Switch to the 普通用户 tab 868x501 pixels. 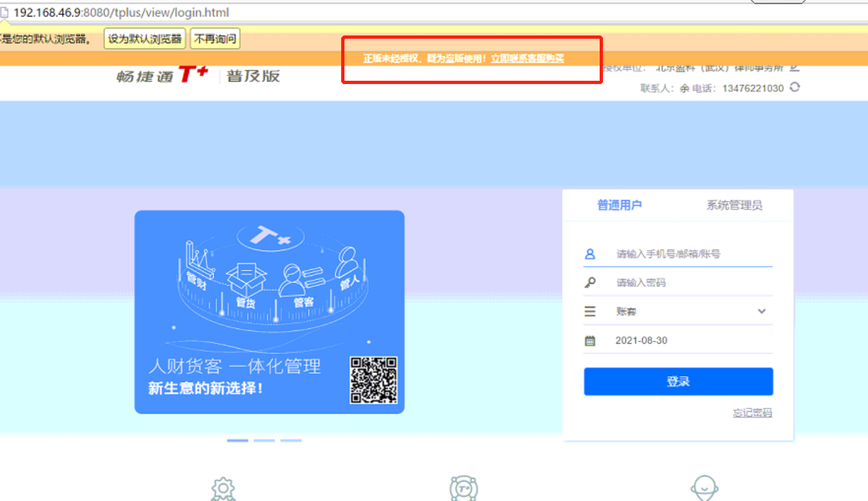[x=619, y=205]
